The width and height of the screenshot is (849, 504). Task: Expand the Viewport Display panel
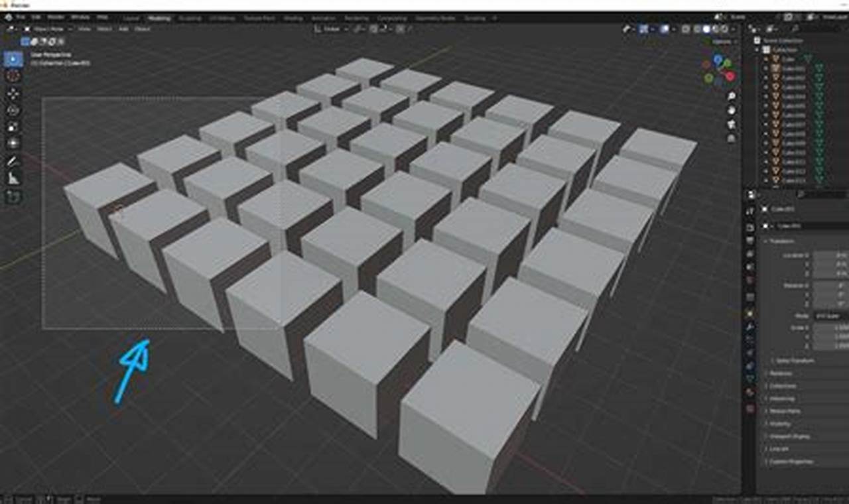click(789, 436)
